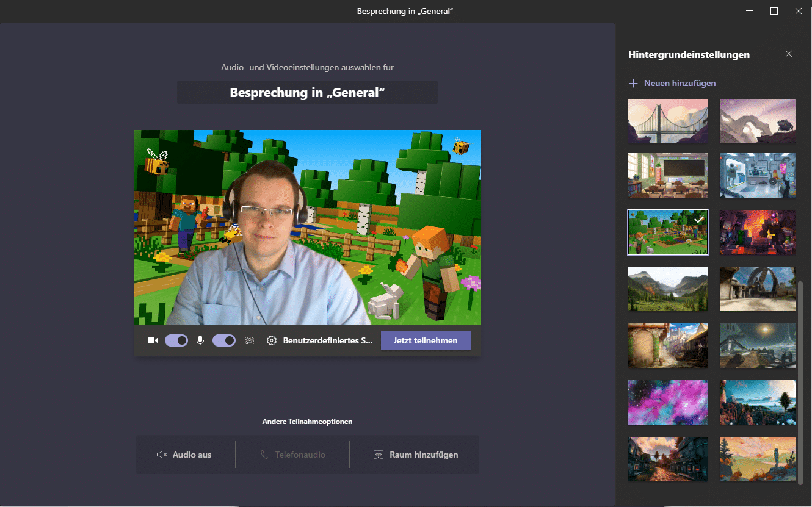
Task: Click the phone icon beside Telefonaudio
Action: (264, 455)
